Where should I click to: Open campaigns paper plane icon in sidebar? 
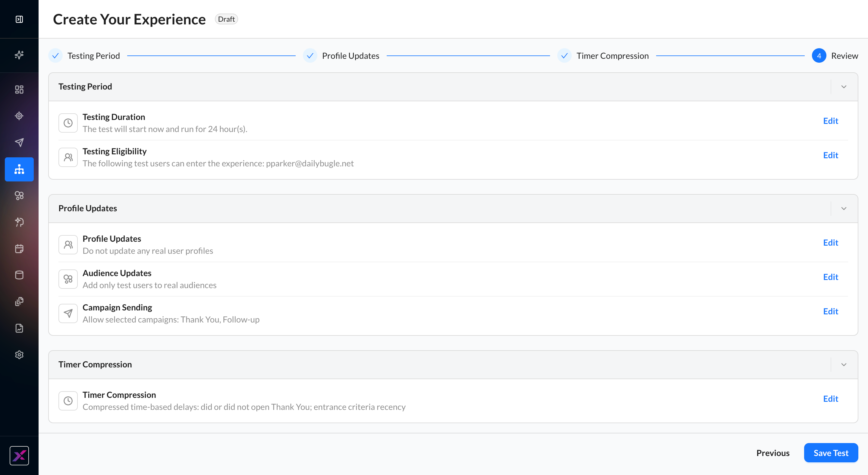(x=19, y=143)
